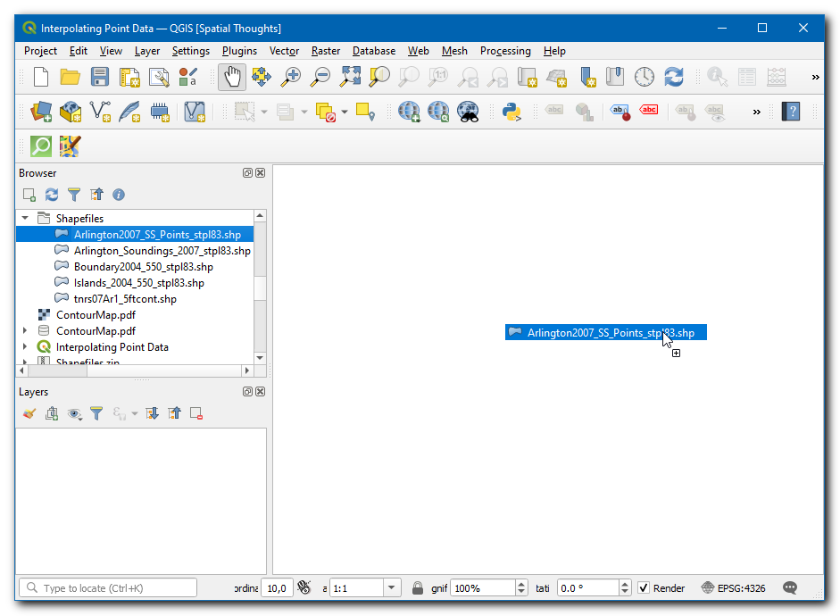Open the map scale dropdown
840x616 pixels.
pyautogui.click(x=392, y=587)
